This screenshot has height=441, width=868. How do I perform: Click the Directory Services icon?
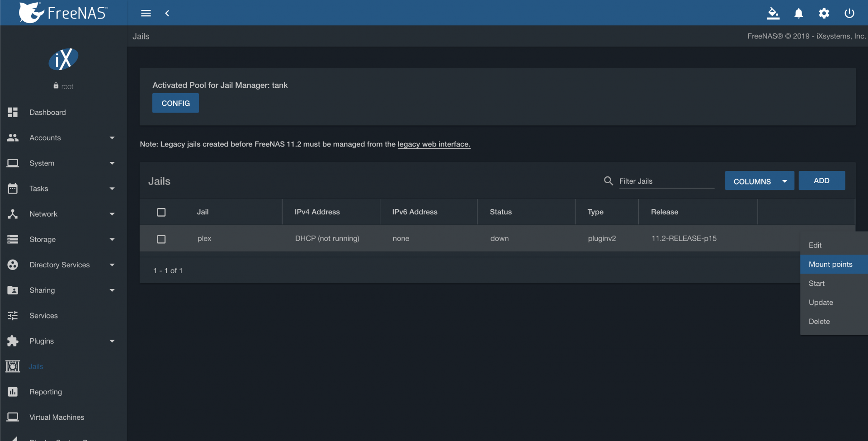coord(13,265)
